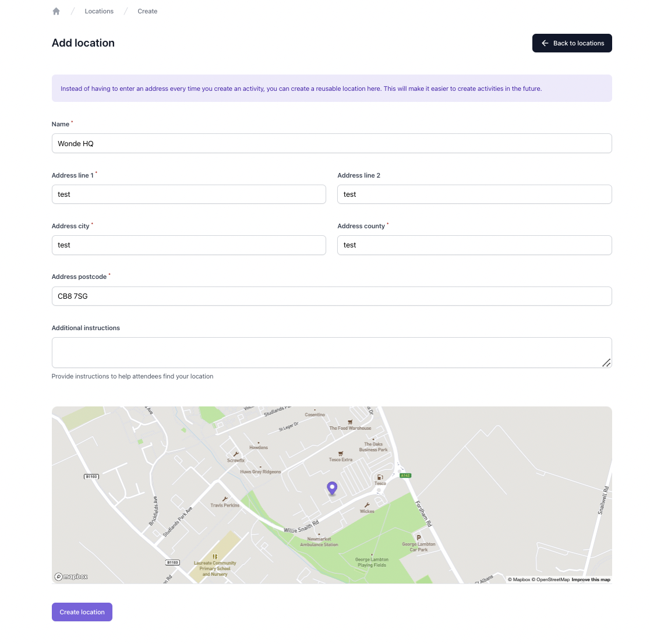Image resolution: width=650 pixels, height=644 pixels.
Task: Click the Additional instructions text area
Action: 331,352
